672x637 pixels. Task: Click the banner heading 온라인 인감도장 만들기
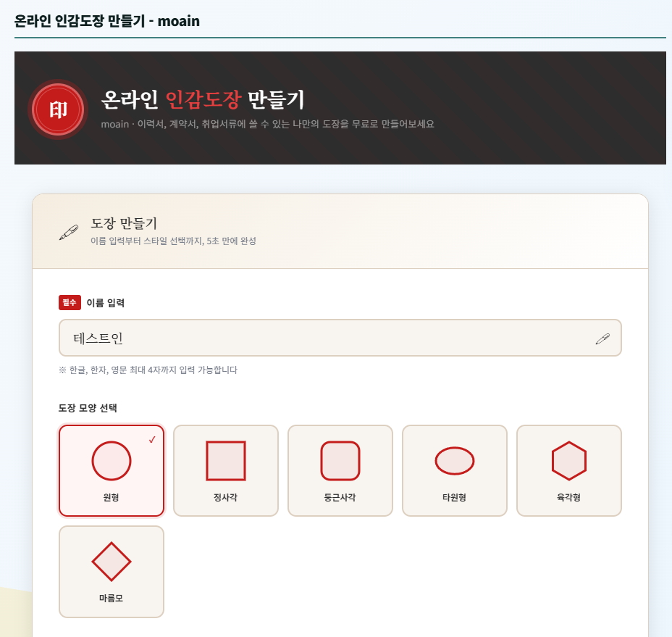(203, 100)
